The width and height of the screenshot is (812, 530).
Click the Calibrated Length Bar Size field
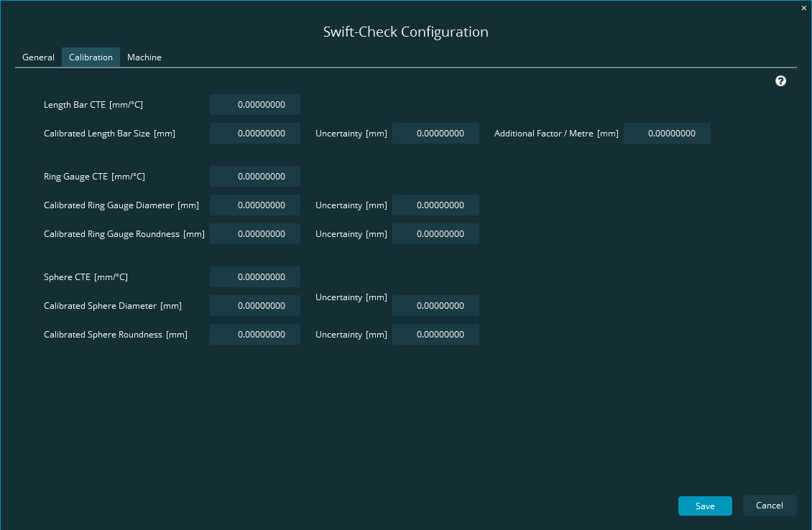point(254,133)
